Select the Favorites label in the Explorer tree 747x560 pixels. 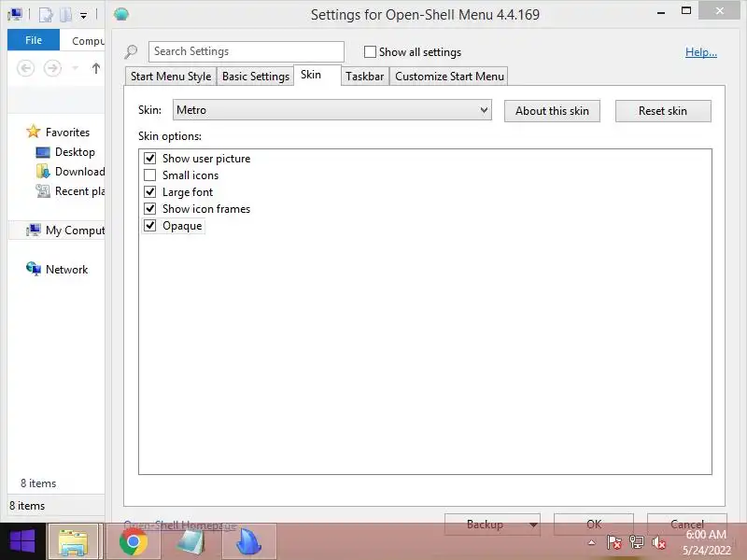click(67, 132)
